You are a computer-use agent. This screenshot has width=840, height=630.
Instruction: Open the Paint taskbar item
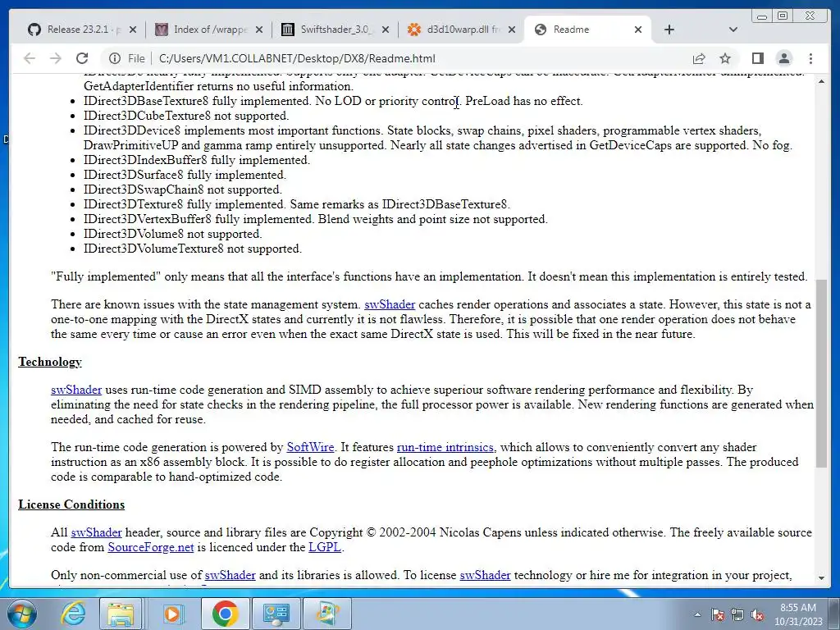[x=327, y=614]
